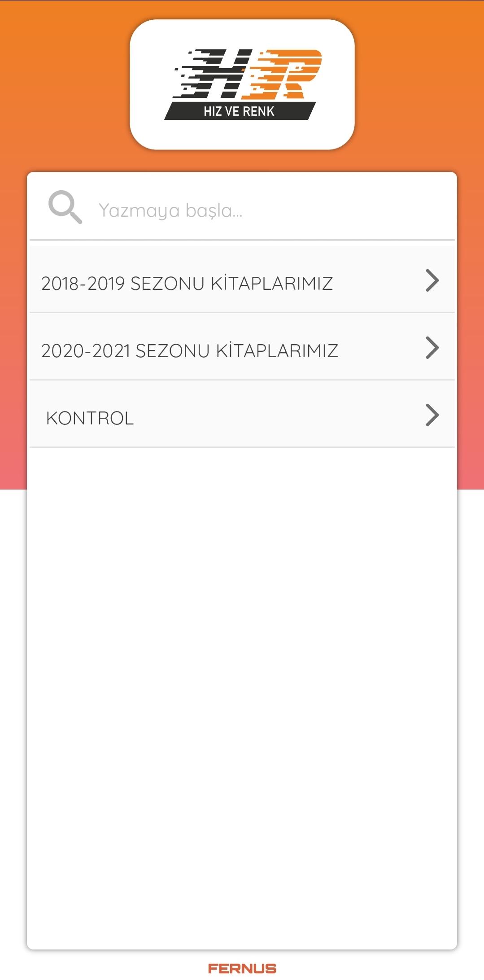
Task: Focus the 'Yazmaya başla...' search field
Action: click(x=269, y=210)
